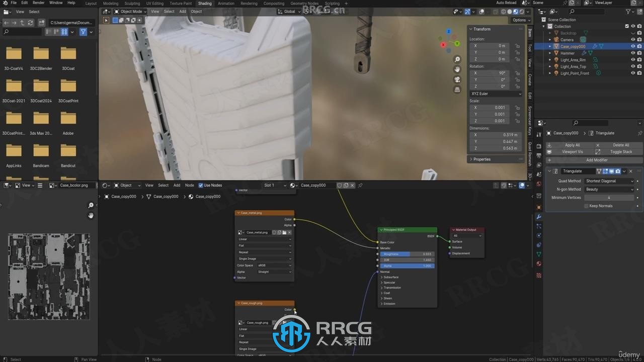The width and height of the screenshot is (644, 362).
Task: Hide Camera object in viewport
Action: tap(633, 39)
